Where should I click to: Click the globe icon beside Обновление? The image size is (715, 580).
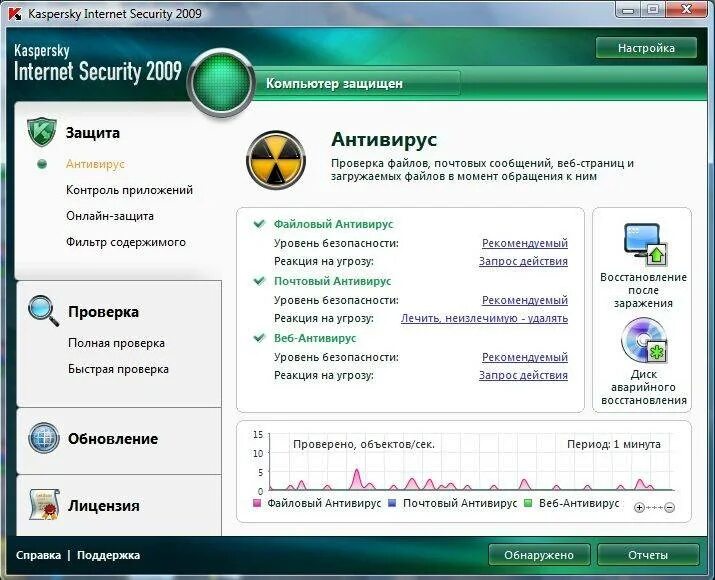[43, 438]
